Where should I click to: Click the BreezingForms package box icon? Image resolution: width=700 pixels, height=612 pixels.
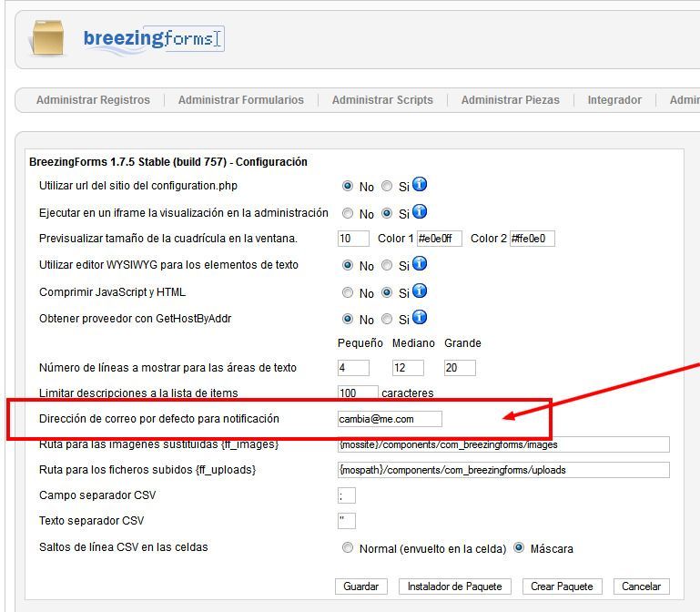click(47, 37)
